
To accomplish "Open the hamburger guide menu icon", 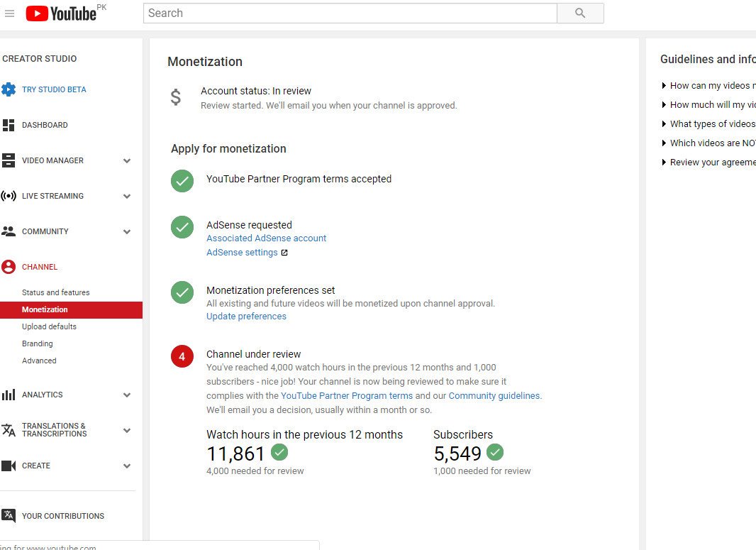I will tap(9, 13).
